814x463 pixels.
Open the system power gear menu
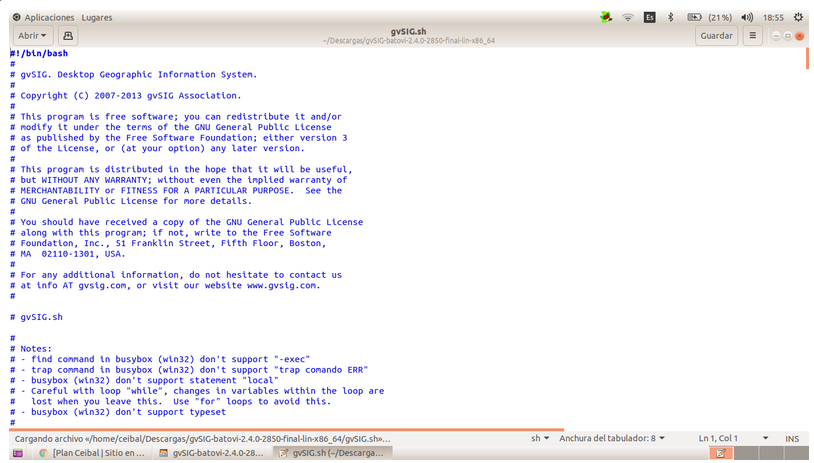click(798, 17)
